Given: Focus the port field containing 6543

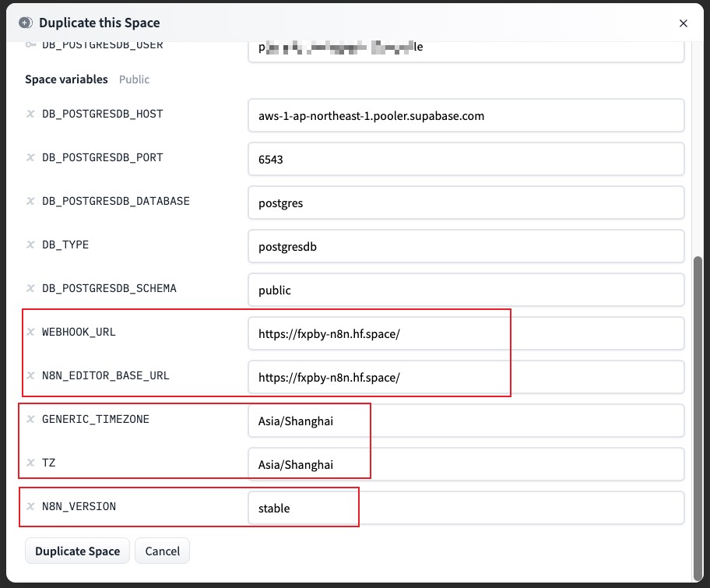Looking at the screenshot, I should click(x=466, y=159).
